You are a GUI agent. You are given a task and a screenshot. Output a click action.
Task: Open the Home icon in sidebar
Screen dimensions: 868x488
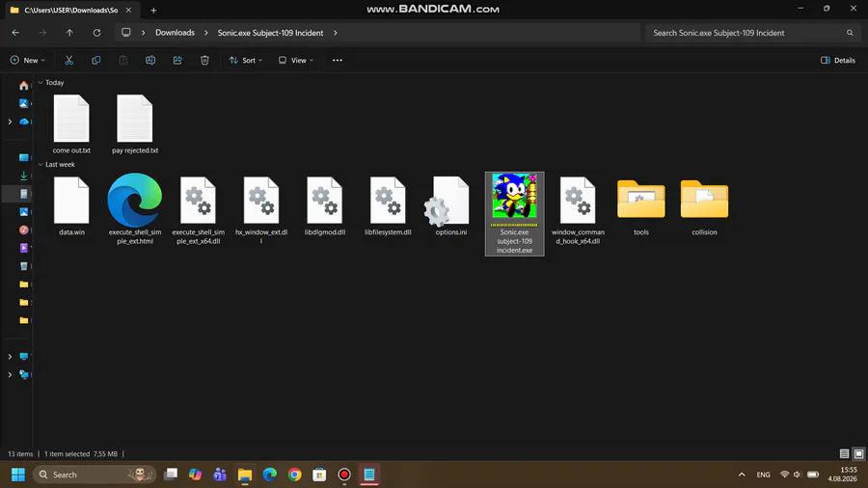point(23,85)
